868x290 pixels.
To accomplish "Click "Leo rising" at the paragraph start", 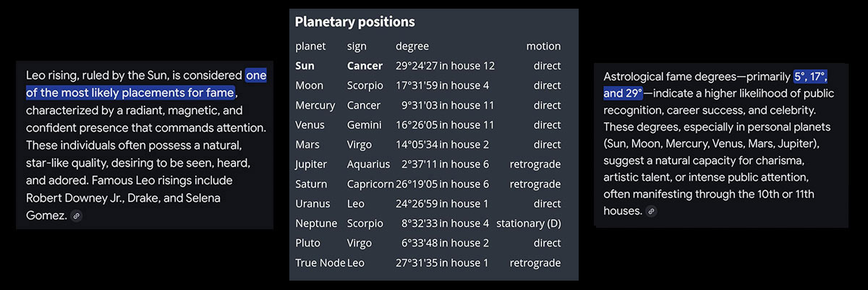I will click(x=51, y=75).
